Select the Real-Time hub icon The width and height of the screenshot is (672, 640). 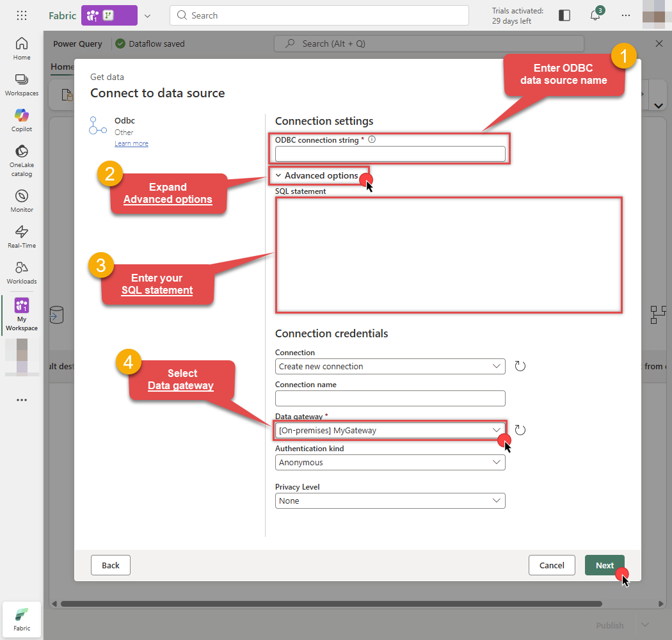[x=21, y=232]
